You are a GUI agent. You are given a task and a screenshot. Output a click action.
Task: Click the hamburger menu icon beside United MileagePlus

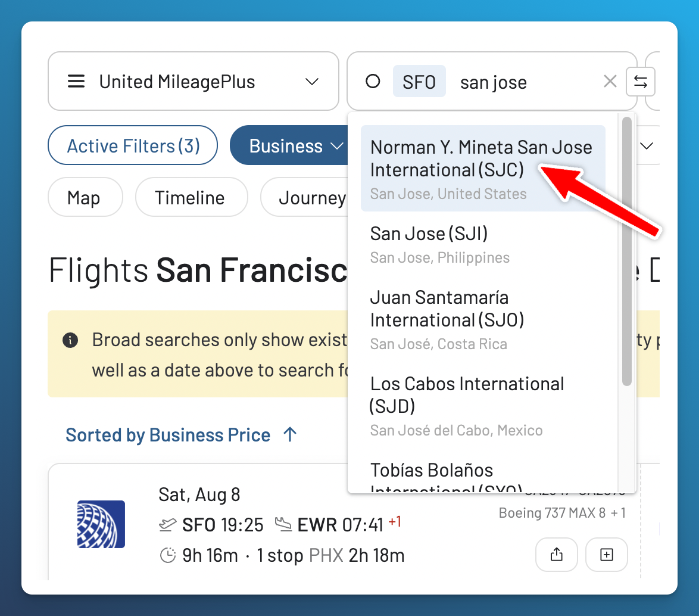pyautogui.click(x=76, y=82)
